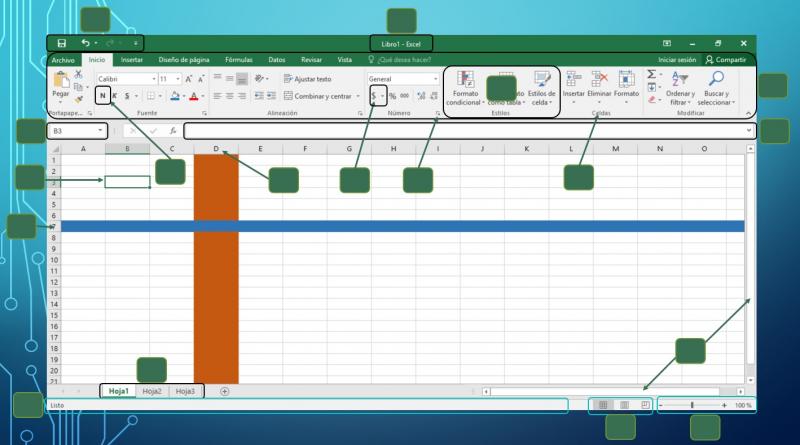Increase the cell indent
The height and width of the screenshot is (445, 800).
tap(271, 96)
